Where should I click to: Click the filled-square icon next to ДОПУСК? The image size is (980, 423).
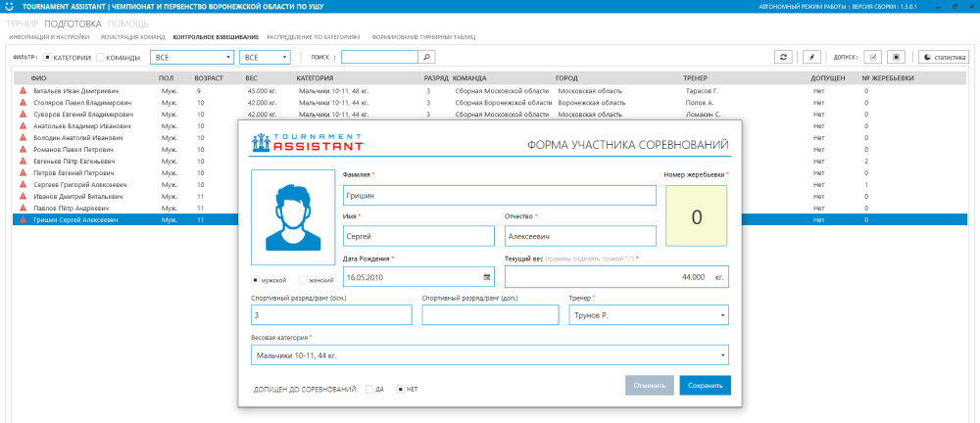895,57
